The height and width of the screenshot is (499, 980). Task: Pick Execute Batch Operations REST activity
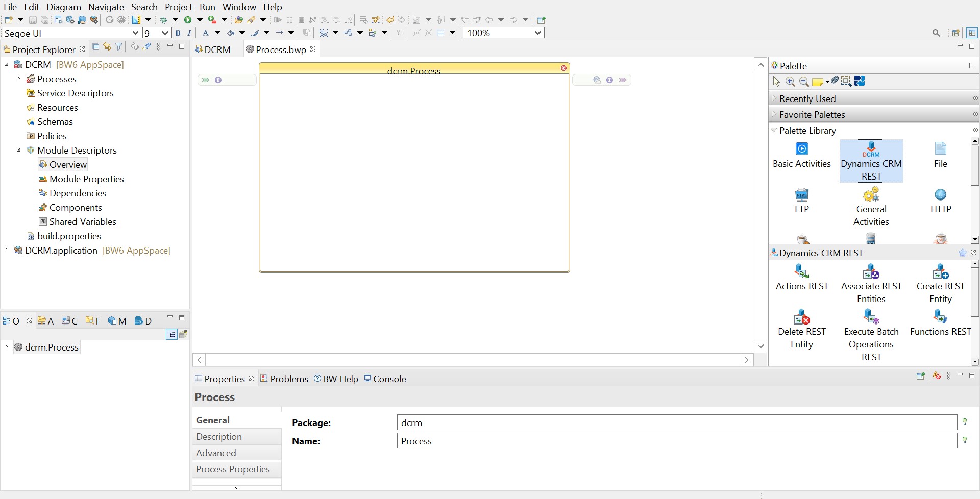(871, 336)
